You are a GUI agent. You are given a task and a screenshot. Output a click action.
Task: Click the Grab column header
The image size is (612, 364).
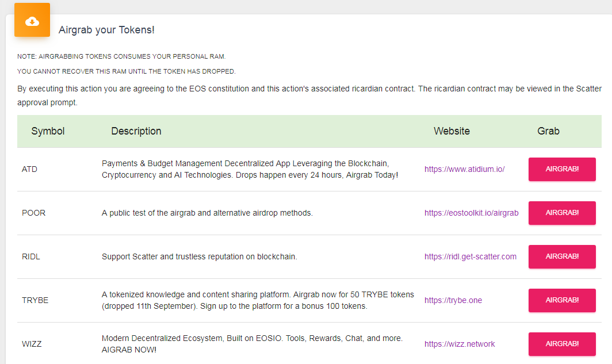click(548, 131)
